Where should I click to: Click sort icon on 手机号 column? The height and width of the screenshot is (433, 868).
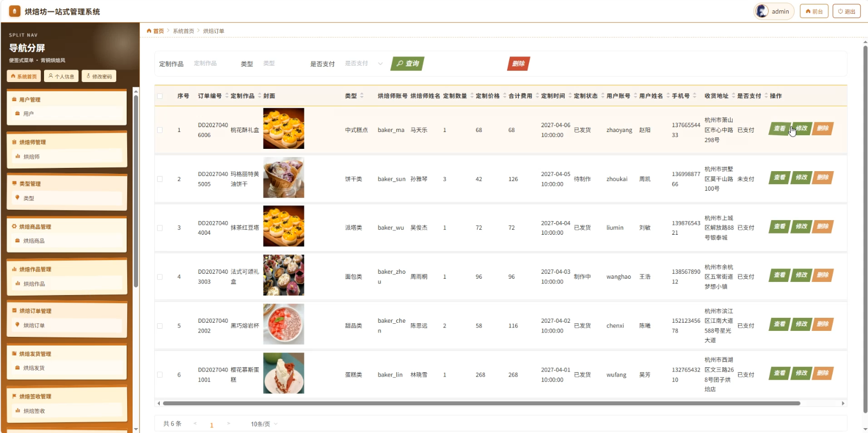(695, 96)
